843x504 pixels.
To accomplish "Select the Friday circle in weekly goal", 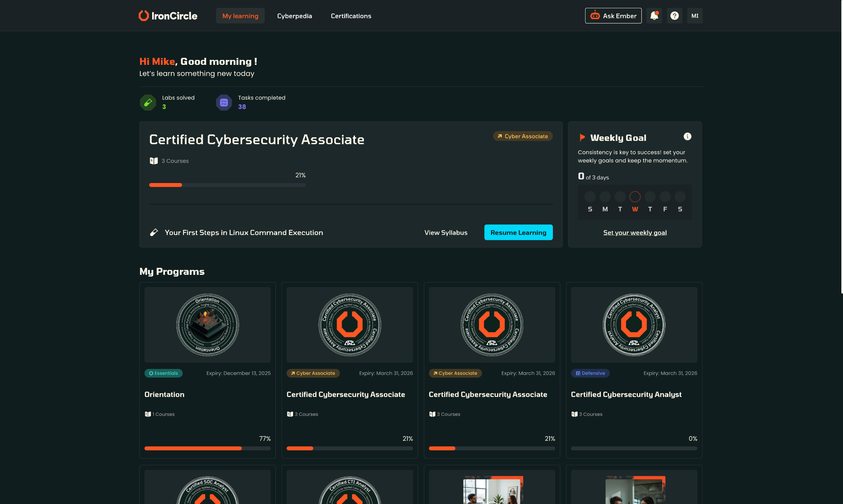I will 665,197.
